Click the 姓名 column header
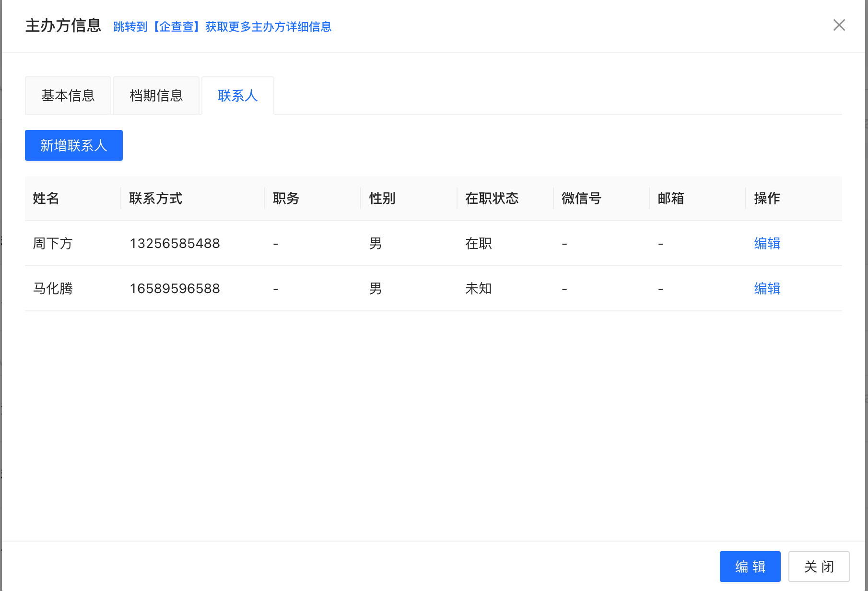This screenshot has height=591, width=868. (46, 199)
